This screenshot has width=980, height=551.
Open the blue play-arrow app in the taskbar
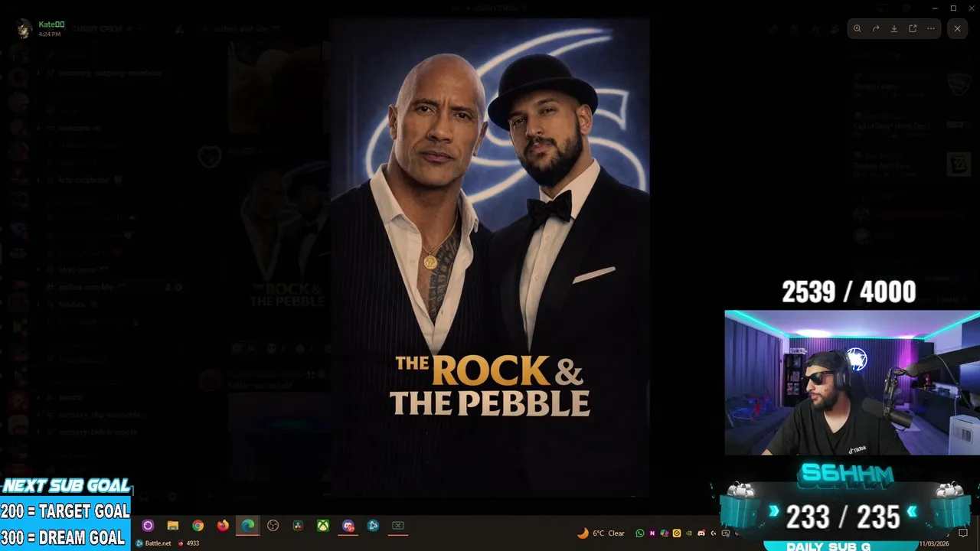373,526
